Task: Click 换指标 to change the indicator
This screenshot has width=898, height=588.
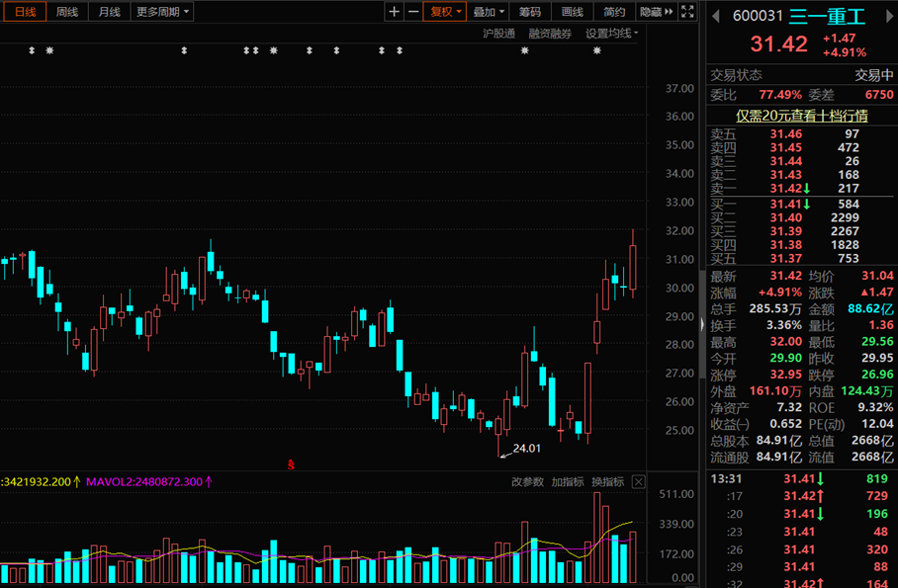Action: coord(607,481)
